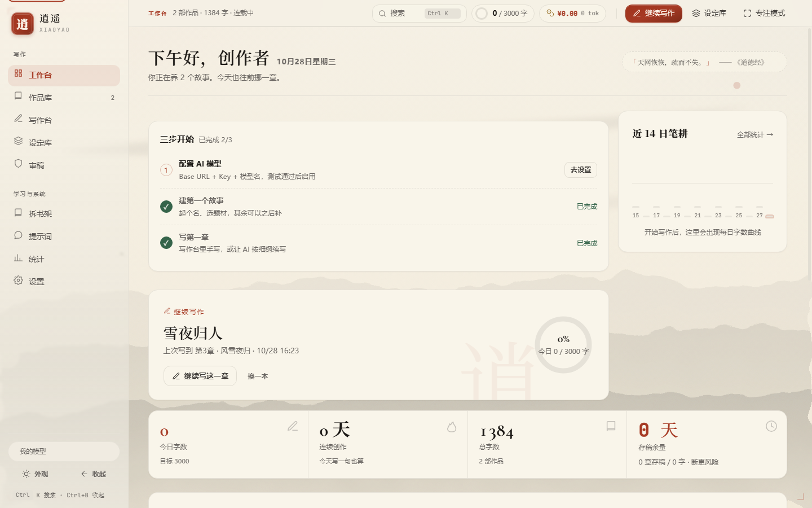Click the search field in top bar
The width and height of the screenshot is (812, 508).
(419, 14)
